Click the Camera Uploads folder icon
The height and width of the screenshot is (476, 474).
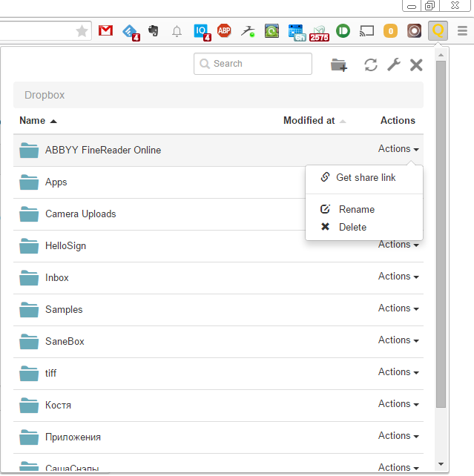click(x=29, y=214)
